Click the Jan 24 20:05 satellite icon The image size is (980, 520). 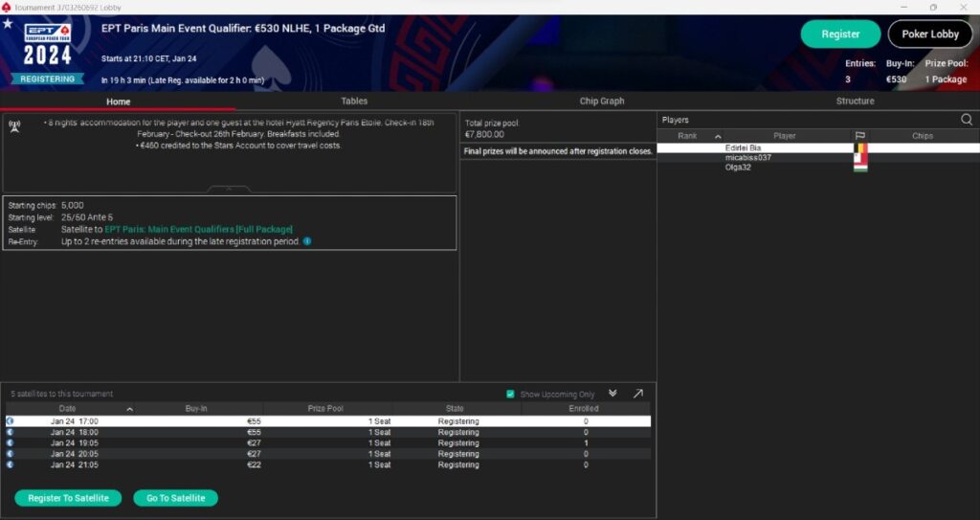10,454
